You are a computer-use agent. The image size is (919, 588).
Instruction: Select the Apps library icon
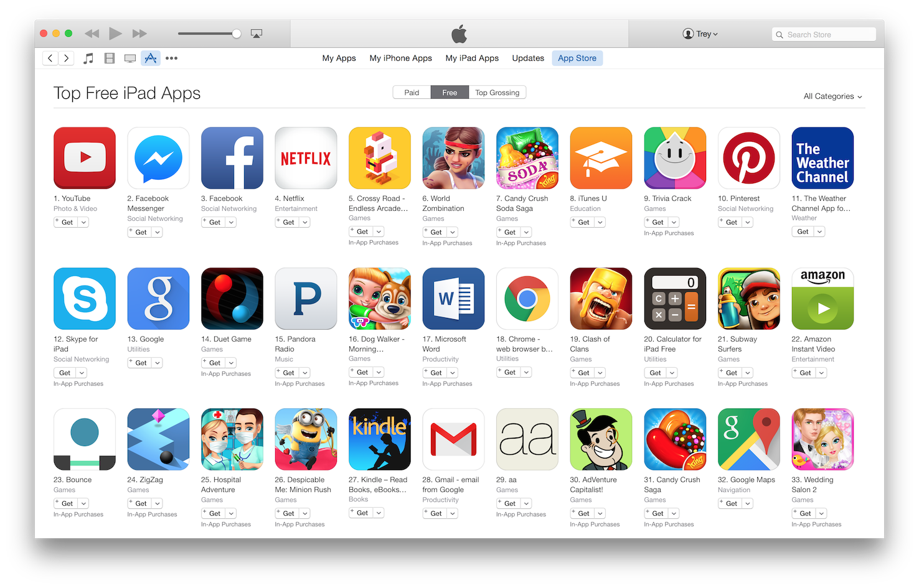pos(151,58)
